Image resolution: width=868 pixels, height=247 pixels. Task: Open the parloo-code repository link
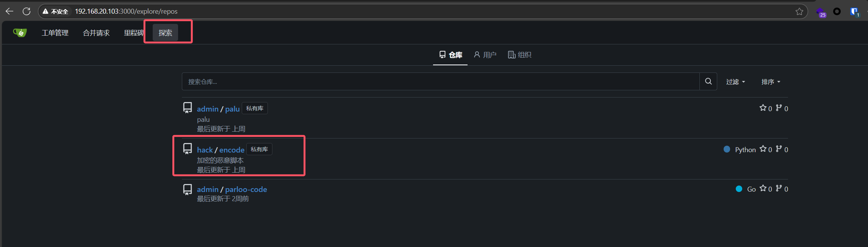246,189
